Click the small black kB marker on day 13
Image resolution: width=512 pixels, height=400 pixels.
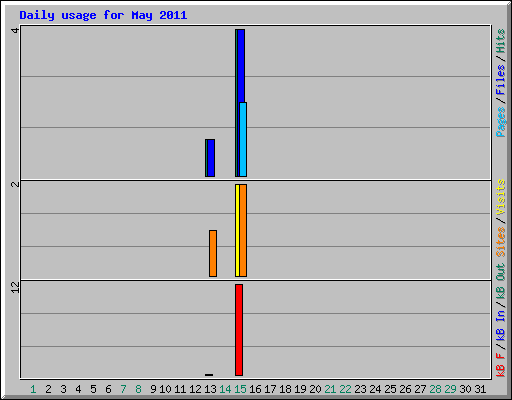(209, 375)
